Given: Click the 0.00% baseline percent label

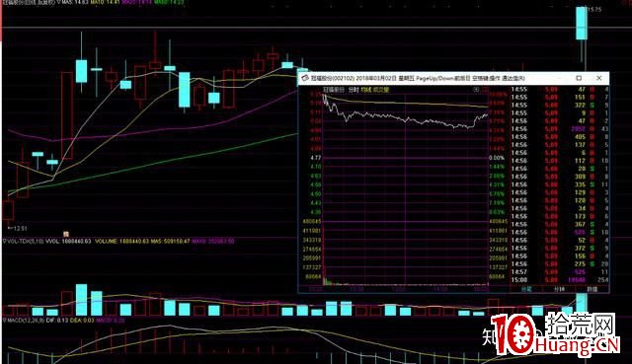Looking at the screenshot, I should [x=497, y=158].
